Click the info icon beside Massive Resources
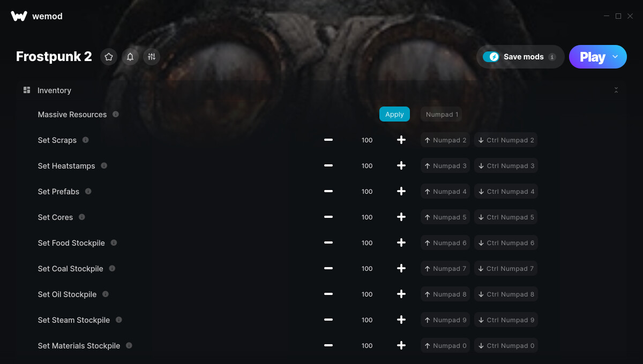Image resolution: width=643 pixels, height=364 pixels. [116, 114]
